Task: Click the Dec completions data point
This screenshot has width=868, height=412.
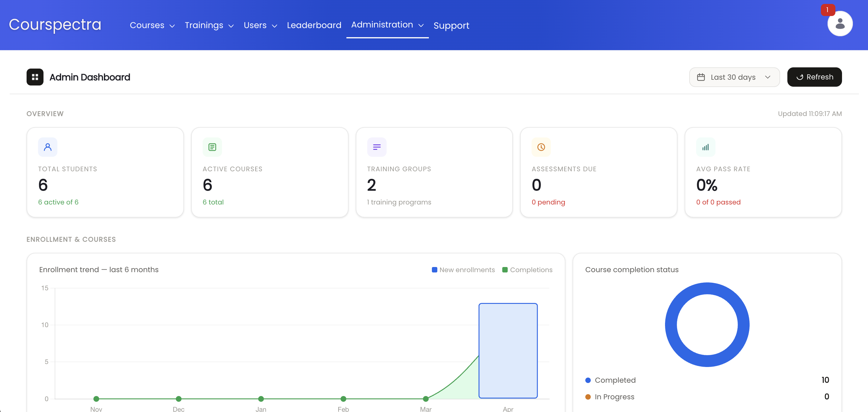Action: click(x=178, y=399)
